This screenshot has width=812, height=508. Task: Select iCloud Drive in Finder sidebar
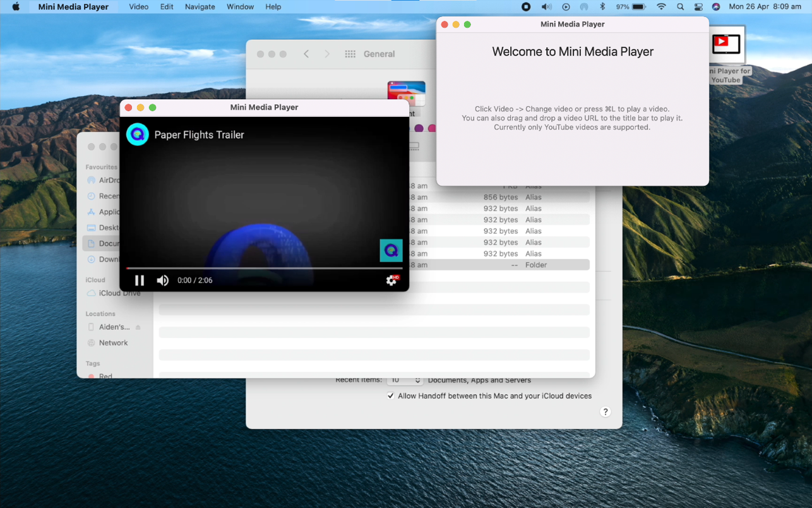point(114,293)
